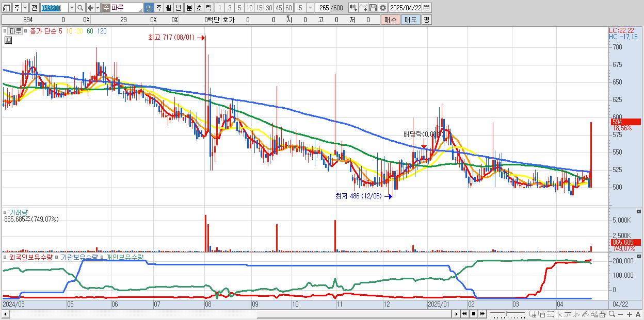Click the 10 moving average color label
Screen dimensions: 644x320
(70, 31)
